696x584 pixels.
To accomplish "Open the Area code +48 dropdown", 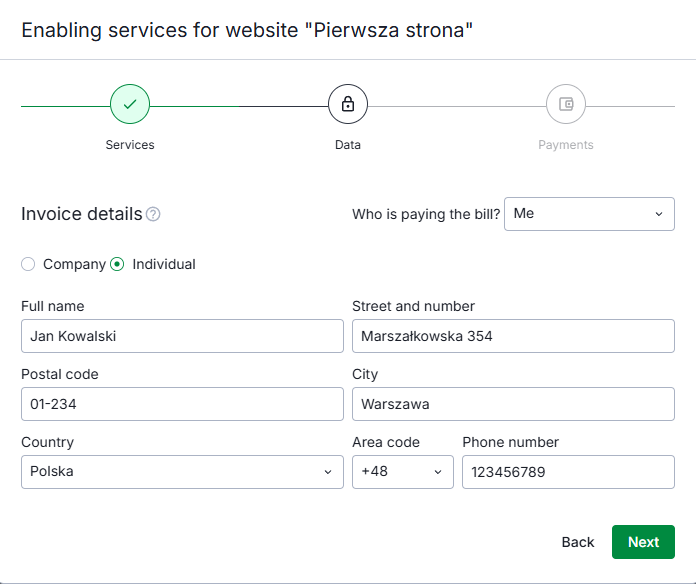I will 402,472.
